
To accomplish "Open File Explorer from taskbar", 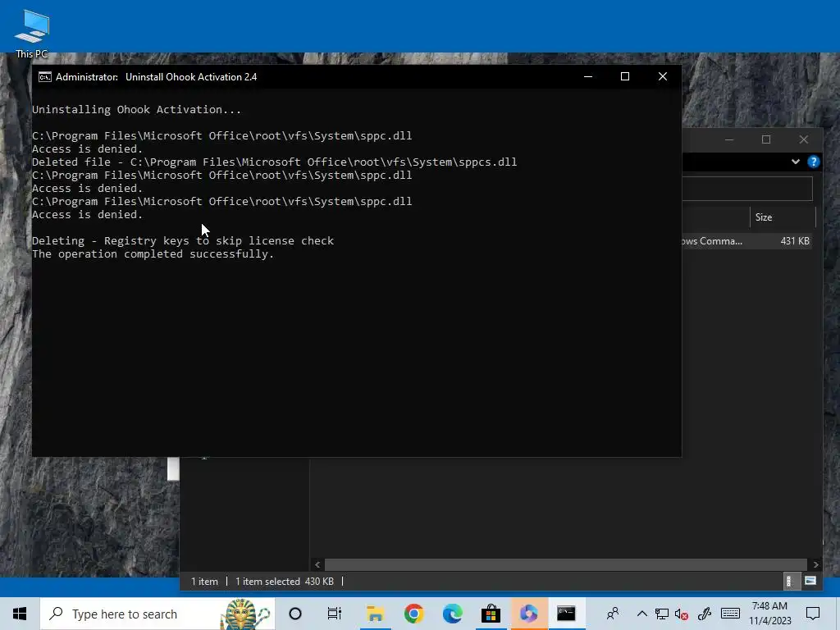I will pos(375,614).
